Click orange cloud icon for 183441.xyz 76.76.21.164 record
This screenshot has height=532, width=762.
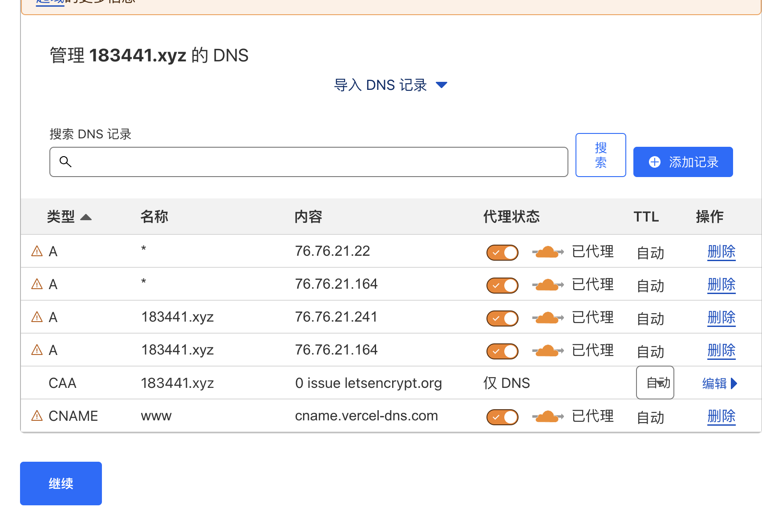tap(548, 351)
